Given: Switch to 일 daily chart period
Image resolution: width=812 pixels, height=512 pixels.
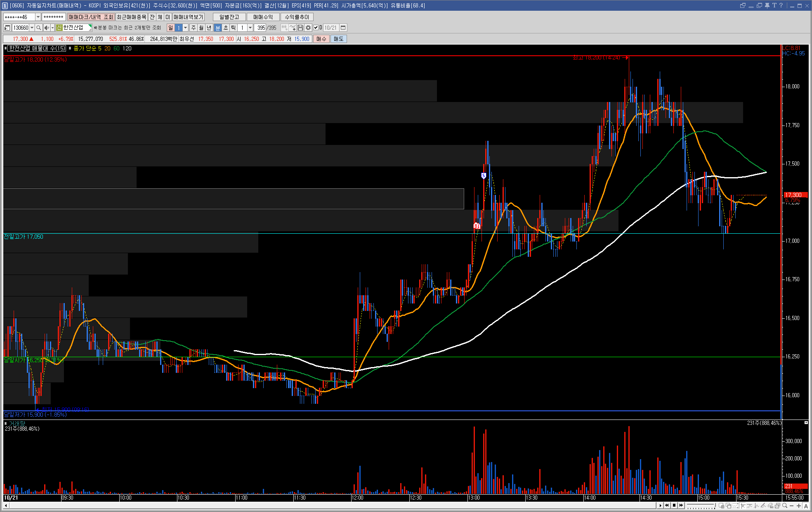Looking at the screenshot, I should pos(170,28).
